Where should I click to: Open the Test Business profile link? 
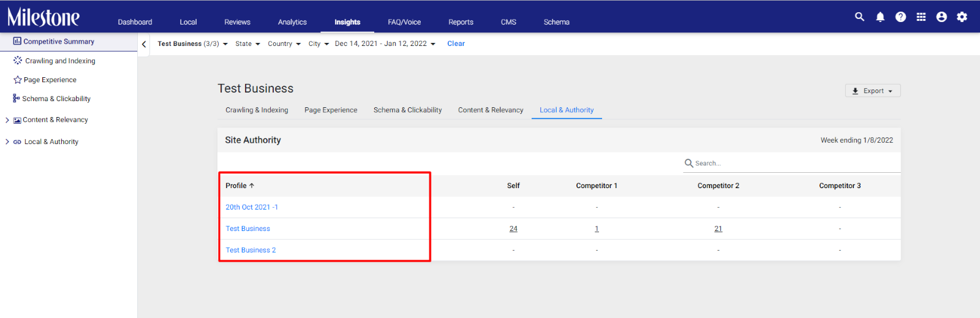[x=247, y=229]
